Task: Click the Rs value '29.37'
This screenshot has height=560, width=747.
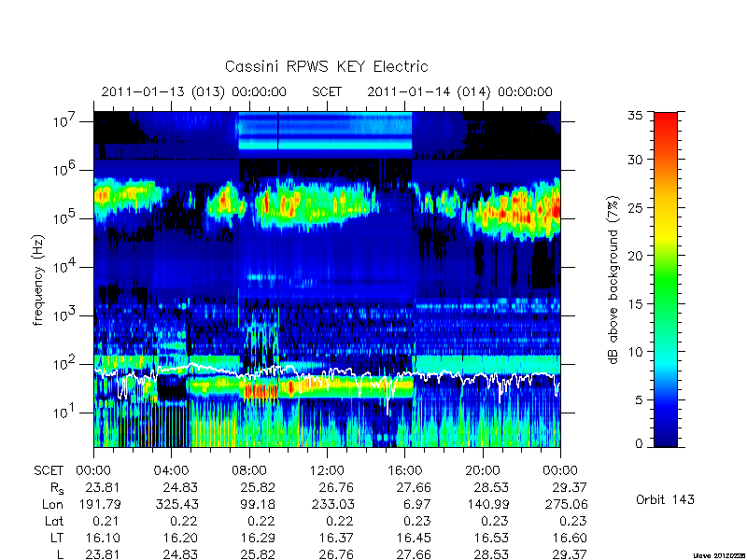Action: click(x=569, y=487)
